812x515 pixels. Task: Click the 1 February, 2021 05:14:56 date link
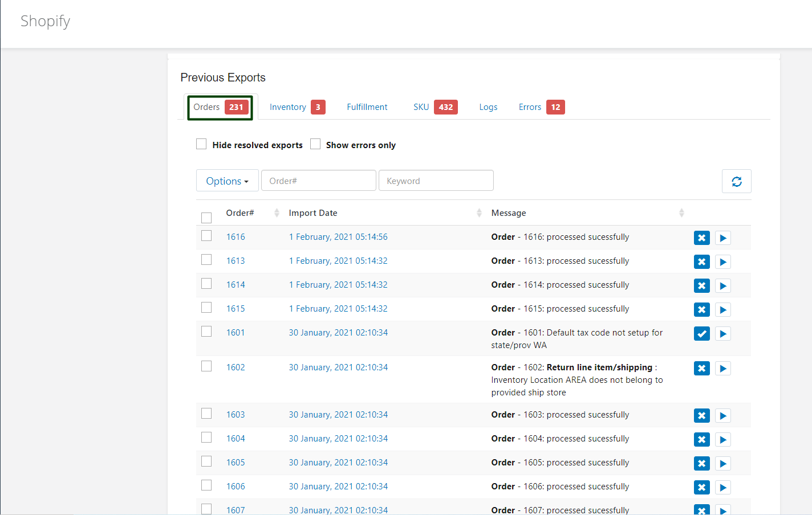[338, 237]
